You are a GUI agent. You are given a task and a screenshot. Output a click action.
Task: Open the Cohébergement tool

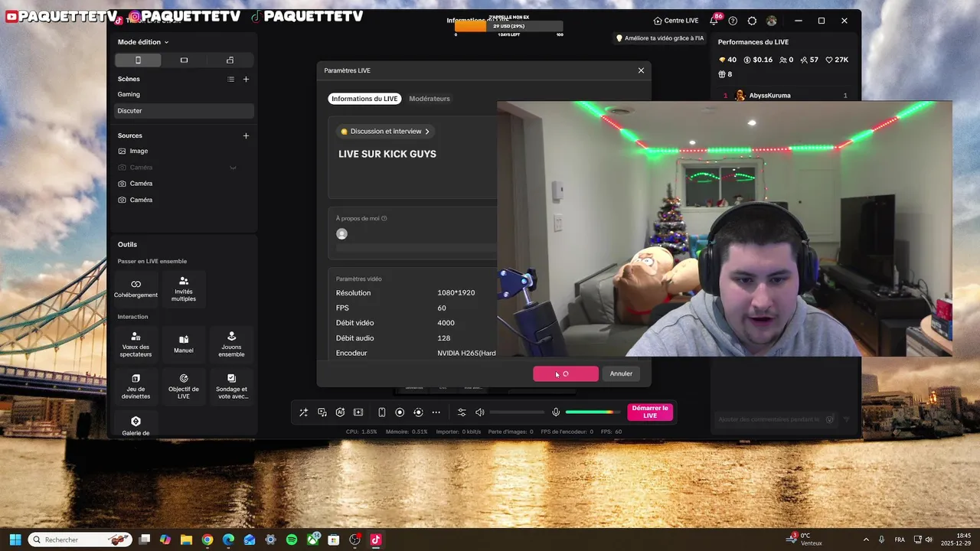[x=136, y=288]
